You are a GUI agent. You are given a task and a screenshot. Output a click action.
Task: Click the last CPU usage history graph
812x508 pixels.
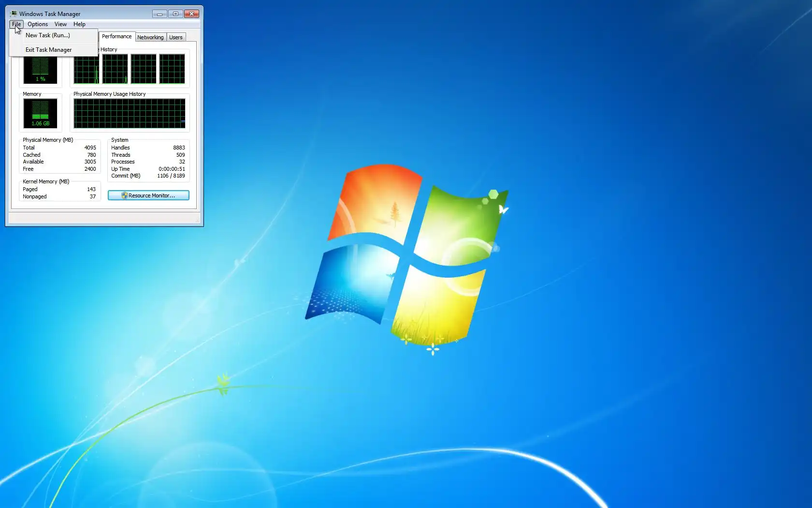(172, 69)
